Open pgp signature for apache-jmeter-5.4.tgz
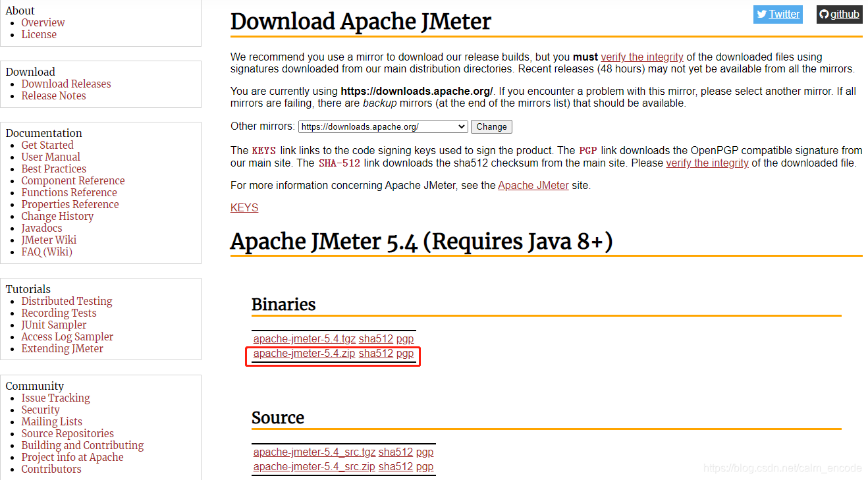Viewport: 868px width, 480px height. (405, 339)
